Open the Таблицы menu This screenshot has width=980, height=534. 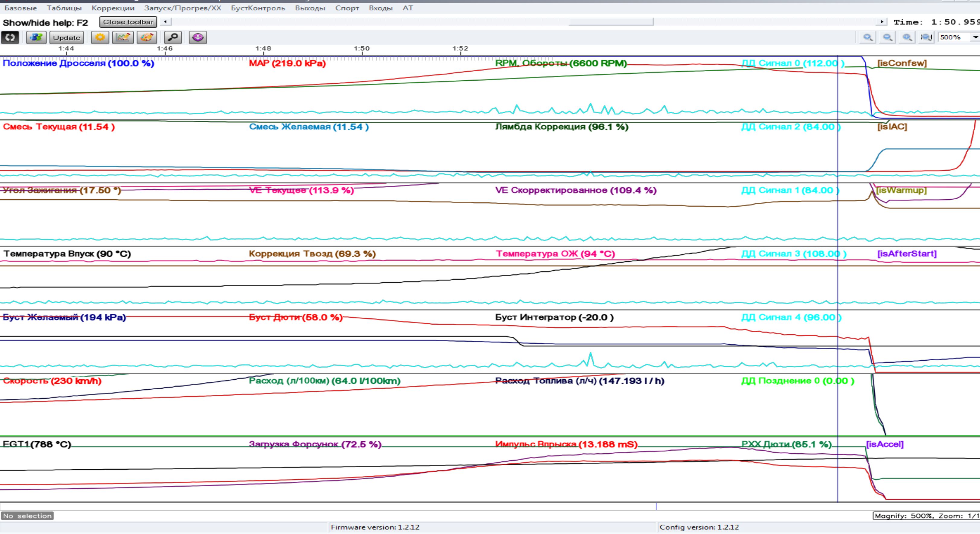point(64,8)
